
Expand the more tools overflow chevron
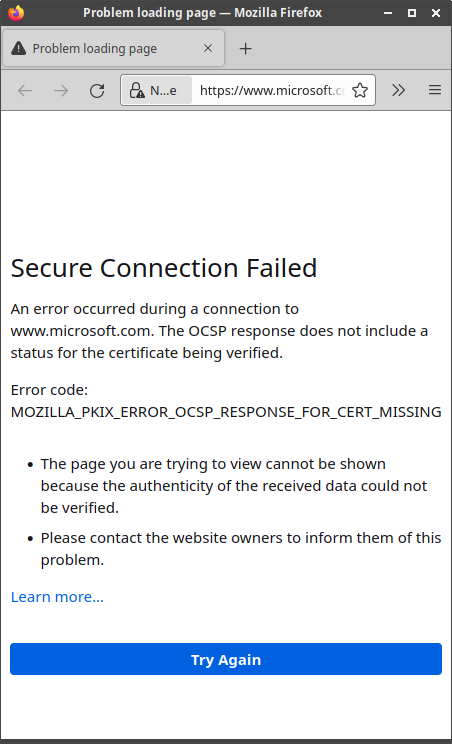(x=398, y=90)
